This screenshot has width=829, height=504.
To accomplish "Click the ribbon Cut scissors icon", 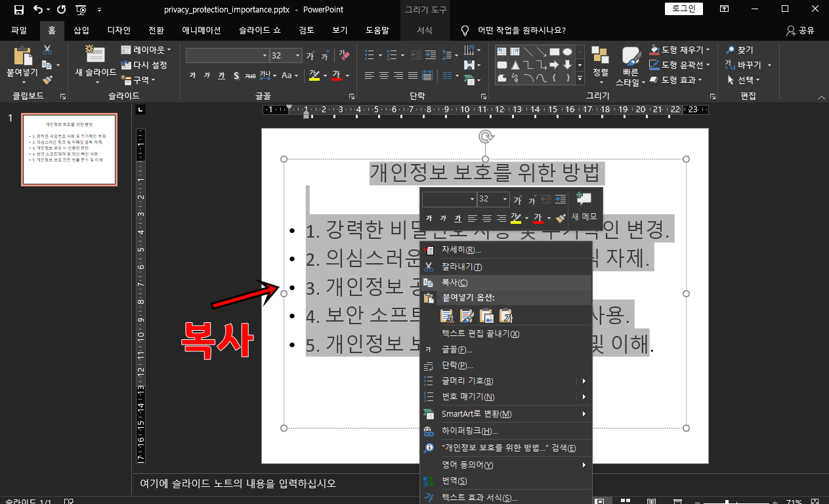I will click(x=47, y=50).
